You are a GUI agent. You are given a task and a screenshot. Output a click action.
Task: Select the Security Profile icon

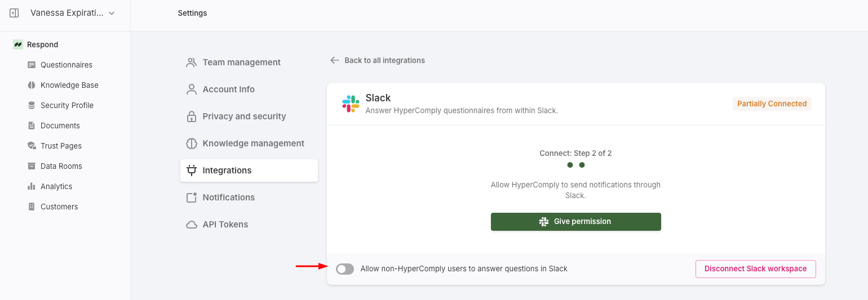(x=32, y=105)
